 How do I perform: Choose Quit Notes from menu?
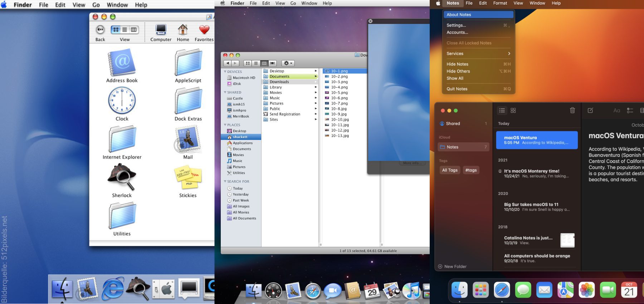coord(457,89)
